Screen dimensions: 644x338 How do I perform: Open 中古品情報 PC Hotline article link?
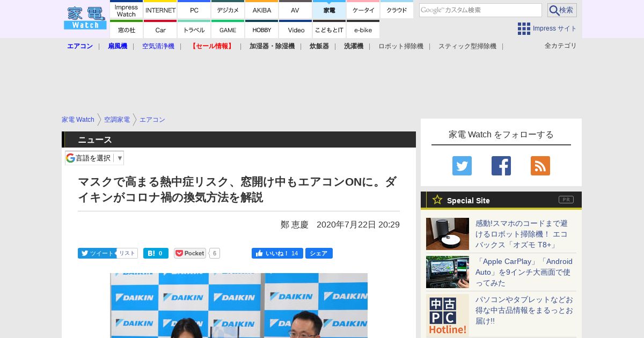[524, 310]
